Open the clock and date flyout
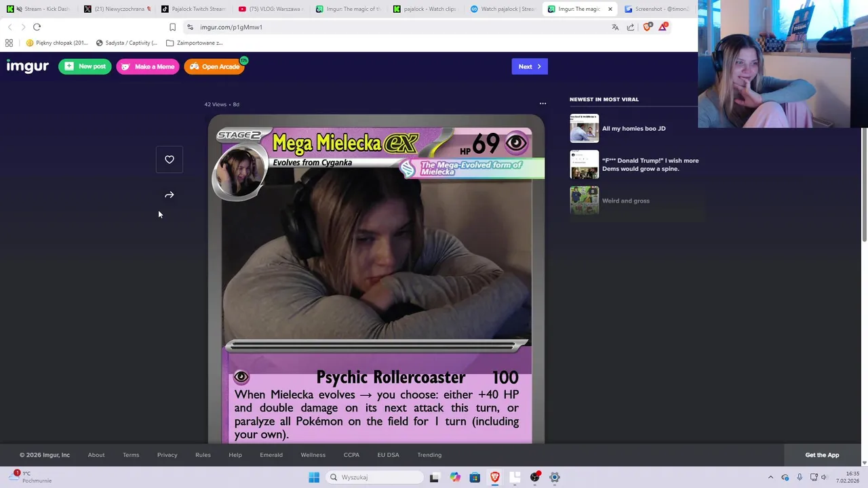 (848, 477)
